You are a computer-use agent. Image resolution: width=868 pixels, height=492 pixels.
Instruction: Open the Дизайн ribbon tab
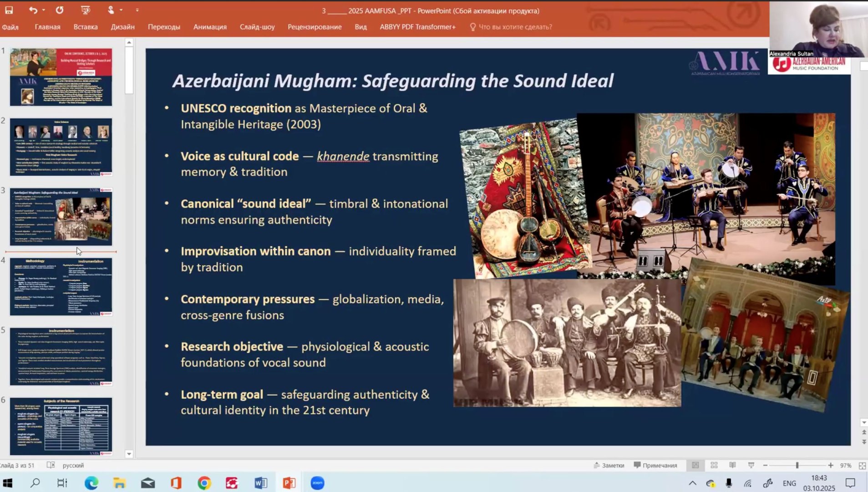tap(122, 27)
